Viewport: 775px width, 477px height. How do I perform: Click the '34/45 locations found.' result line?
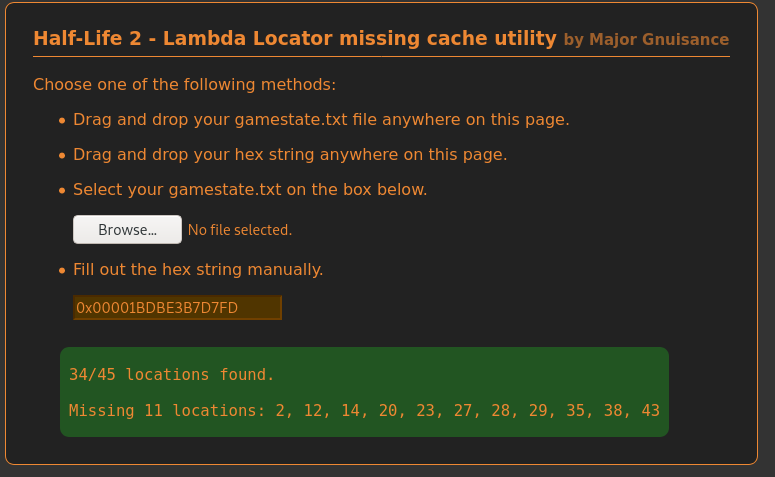(171, 375)
